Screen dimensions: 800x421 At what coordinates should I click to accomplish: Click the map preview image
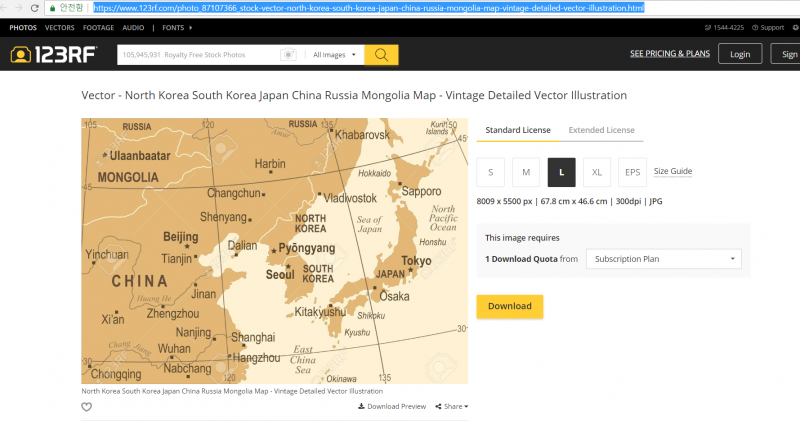tap(274, 250)
